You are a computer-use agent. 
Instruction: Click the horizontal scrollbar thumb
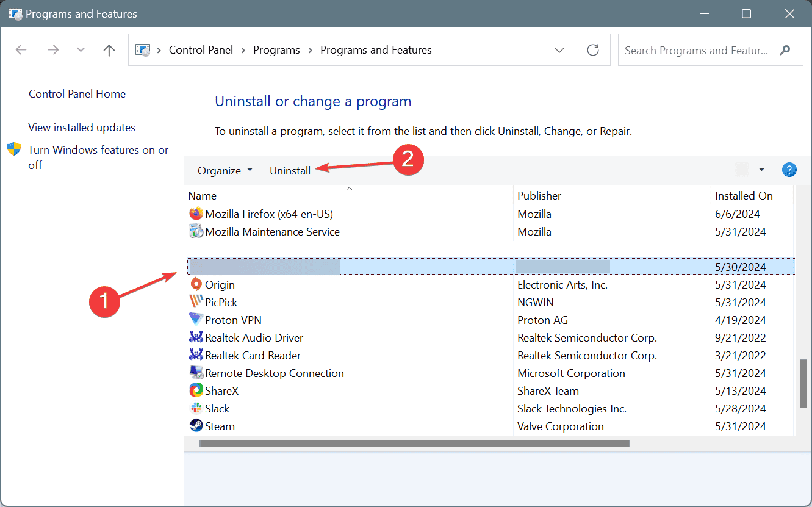(x=414, y=444)
